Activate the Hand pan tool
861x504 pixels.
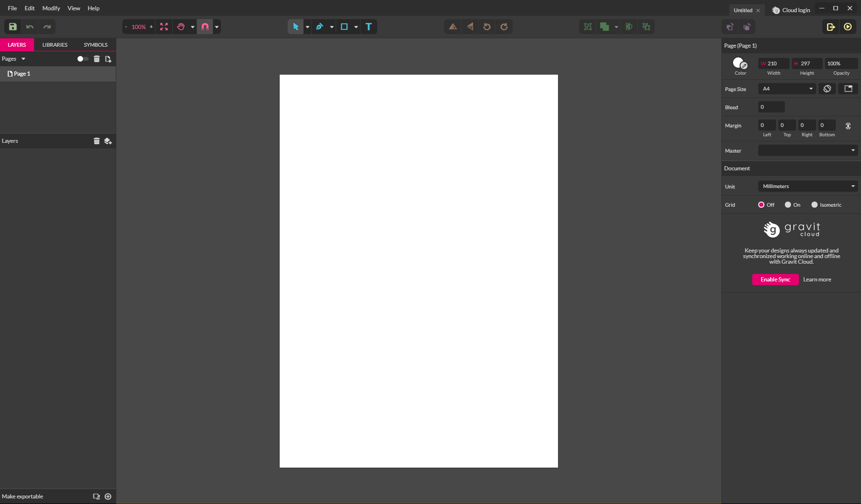[x=181, y=27]
